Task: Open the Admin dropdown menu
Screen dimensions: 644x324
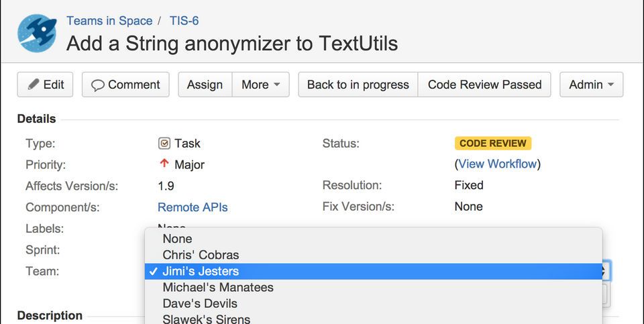Action: pos(591,85)
